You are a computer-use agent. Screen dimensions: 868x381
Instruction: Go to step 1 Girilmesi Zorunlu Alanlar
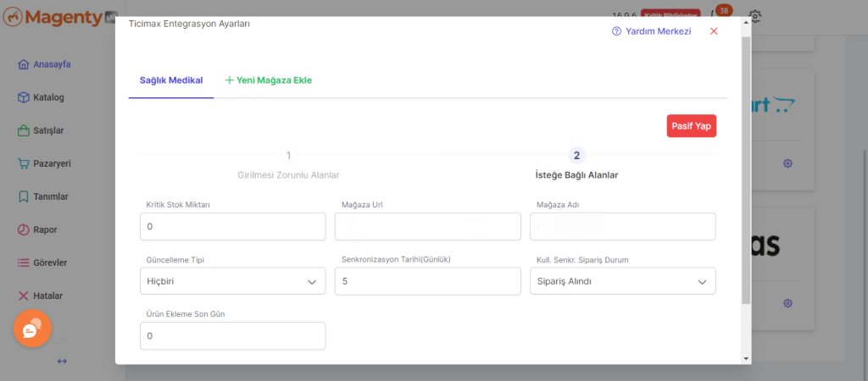[x=288, y=156]
